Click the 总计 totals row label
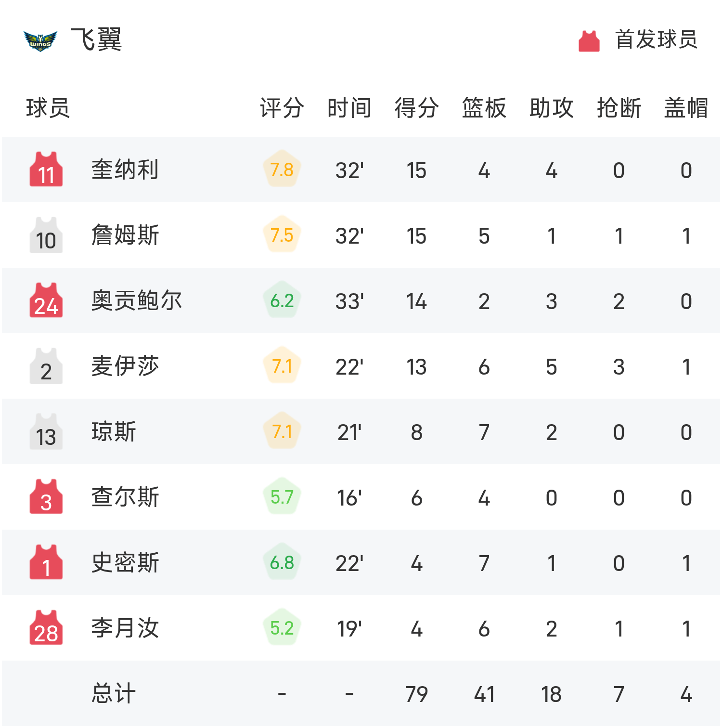Screen dimensions: 722x728 point(114,693)
